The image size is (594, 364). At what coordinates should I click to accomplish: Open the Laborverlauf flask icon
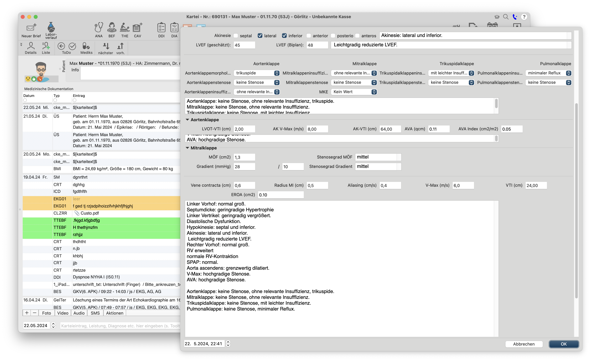pos(51,27)
